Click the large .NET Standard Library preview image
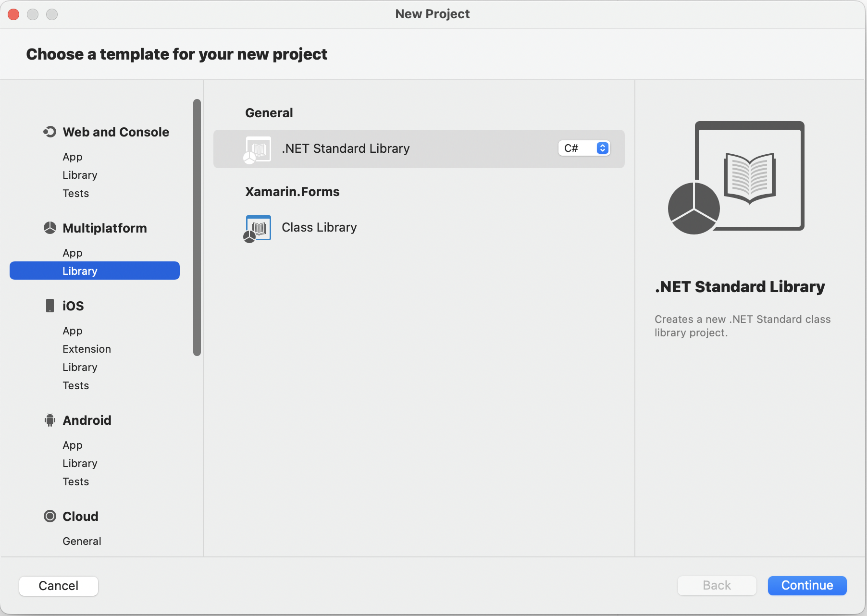The image size is (867, 616). (x=736, y=177)
